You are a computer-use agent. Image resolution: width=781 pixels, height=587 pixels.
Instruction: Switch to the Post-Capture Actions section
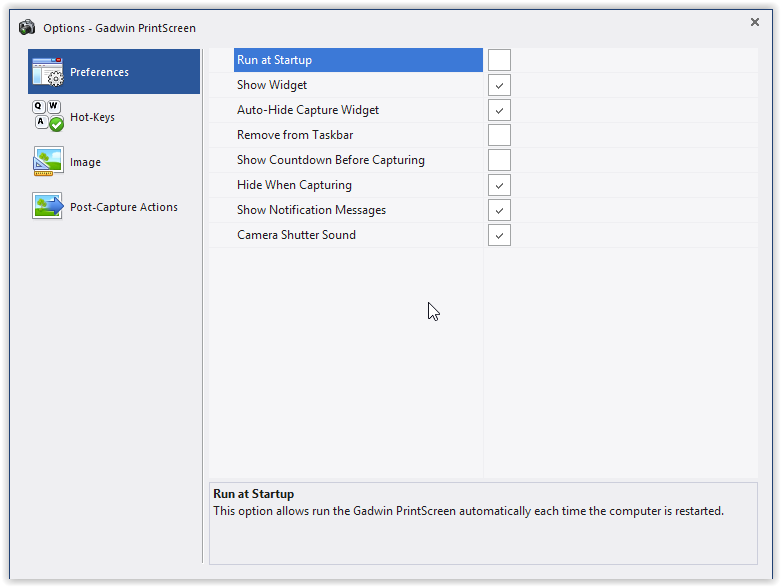click(123, 207)
